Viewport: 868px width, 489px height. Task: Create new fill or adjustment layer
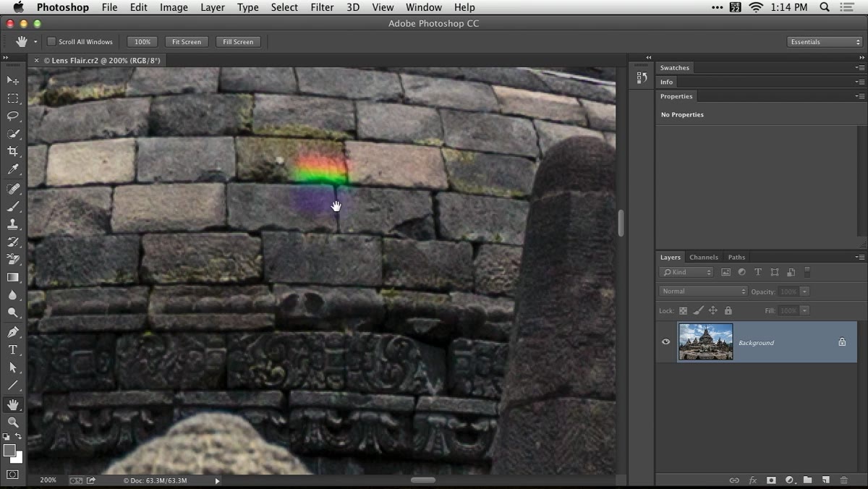(x=789, y=480)
